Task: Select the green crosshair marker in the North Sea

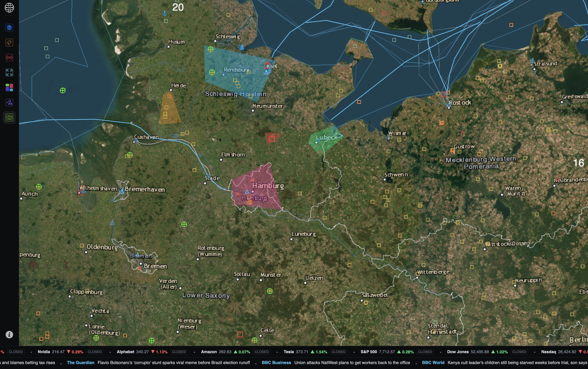Action: pos(63,91)
